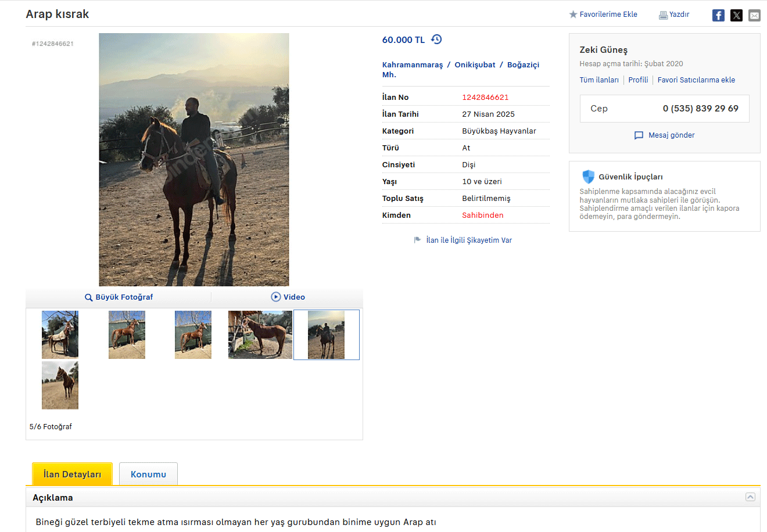Viewport: 767px width, 532px height.
Task: Click the email share envelope icon
Action: point(754,16)
